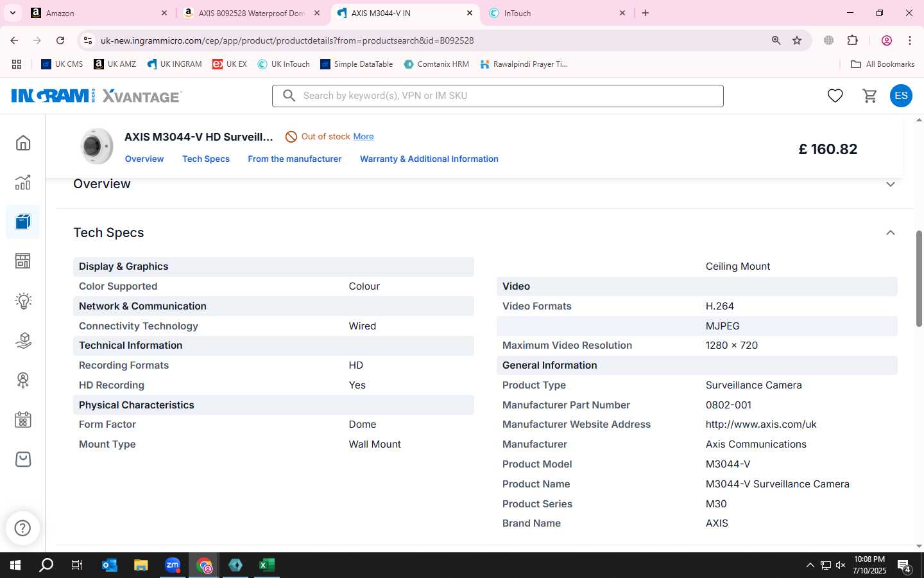Open the Home icon in left sidebar
The height and width of the screenshot is (578, 924).
point(23,143)
